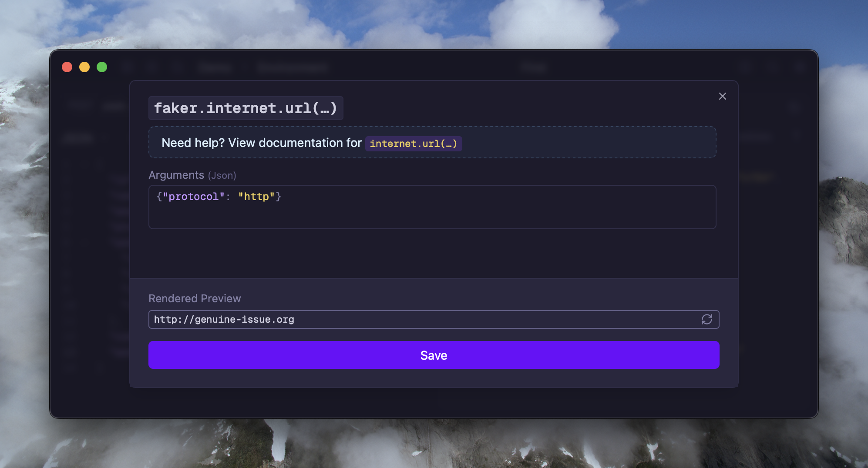Click the closing brace in the arguments JSON
The image size is (868, 468).
point(279,197)
